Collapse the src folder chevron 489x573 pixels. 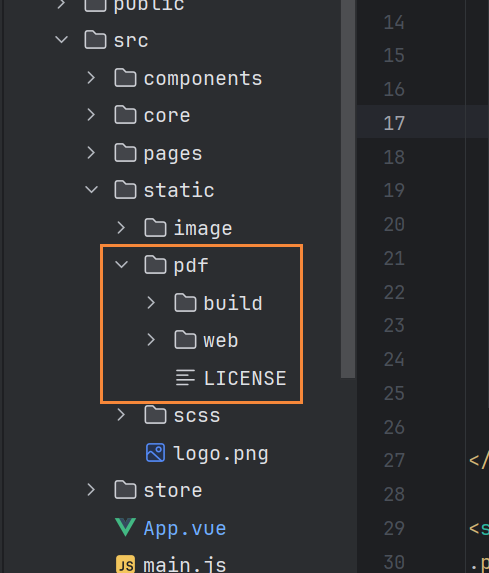(61, 39)
